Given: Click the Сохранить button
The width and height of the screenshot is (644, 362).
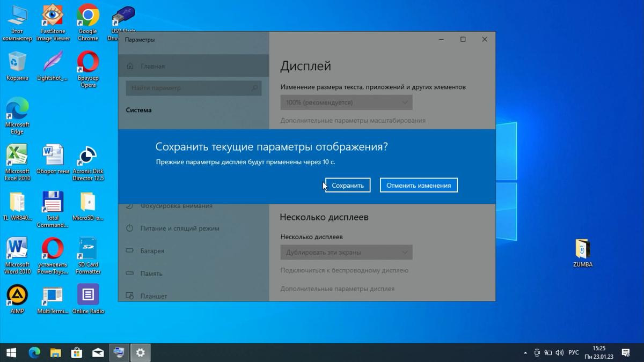Looking at the screenshot, I should [347, 184].
